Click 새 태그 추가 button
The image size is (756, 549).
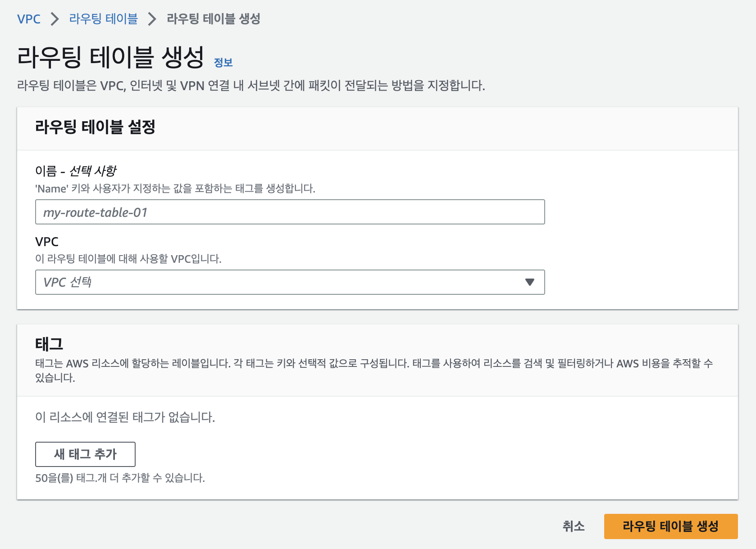click(85, 454)
